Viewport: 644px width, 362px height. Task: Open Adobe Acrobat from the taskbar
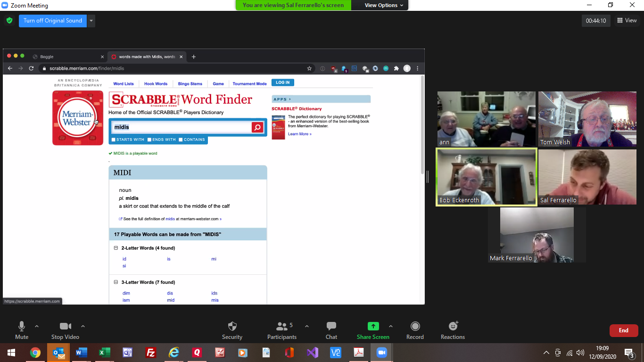click(x=359, y=353)
